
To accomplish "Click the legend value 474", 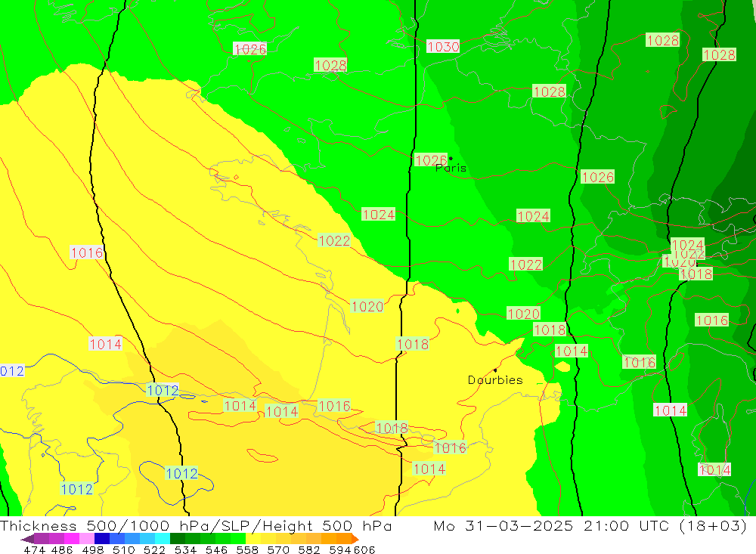I will (34, 549).
